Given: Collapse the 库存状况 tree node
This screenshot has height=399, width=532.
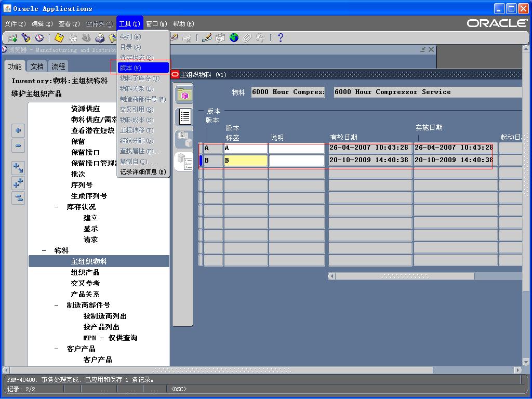Looking at the screenshot, I should tap(57, 207).
